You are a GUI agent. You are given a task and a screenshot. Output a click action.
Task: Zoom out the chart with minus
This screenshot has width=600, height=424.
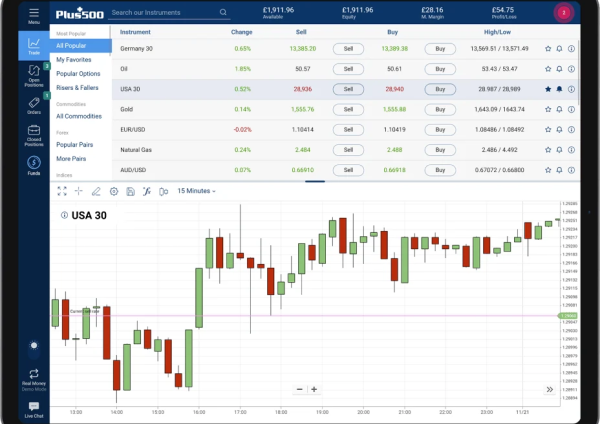300,389
